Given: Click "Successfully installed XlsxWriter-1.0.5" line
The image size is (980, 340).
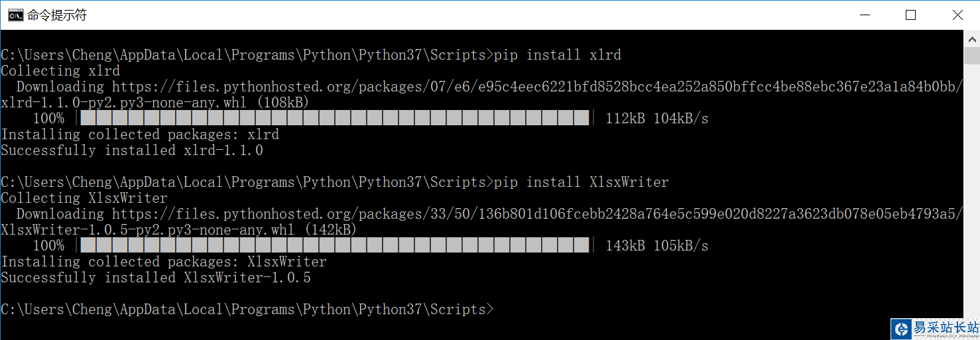Looking at the screenshot, I should click(x=156, y=278).
